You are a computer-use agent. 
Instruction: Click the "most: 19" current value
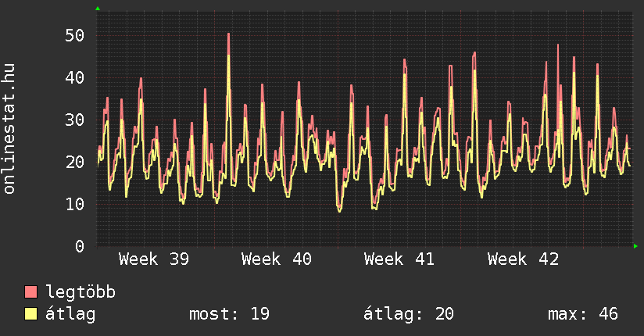click(x=229, y=314)
